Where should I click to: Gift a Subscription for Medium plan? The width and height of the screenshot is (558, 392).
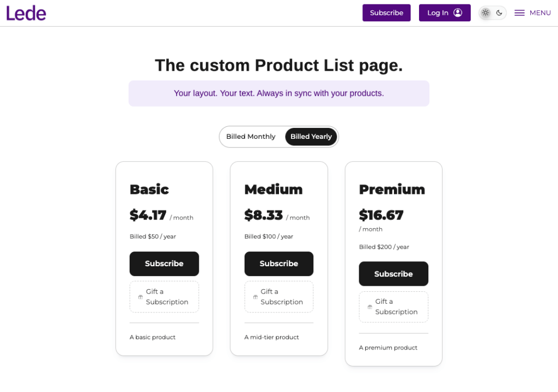click(278, 297)
